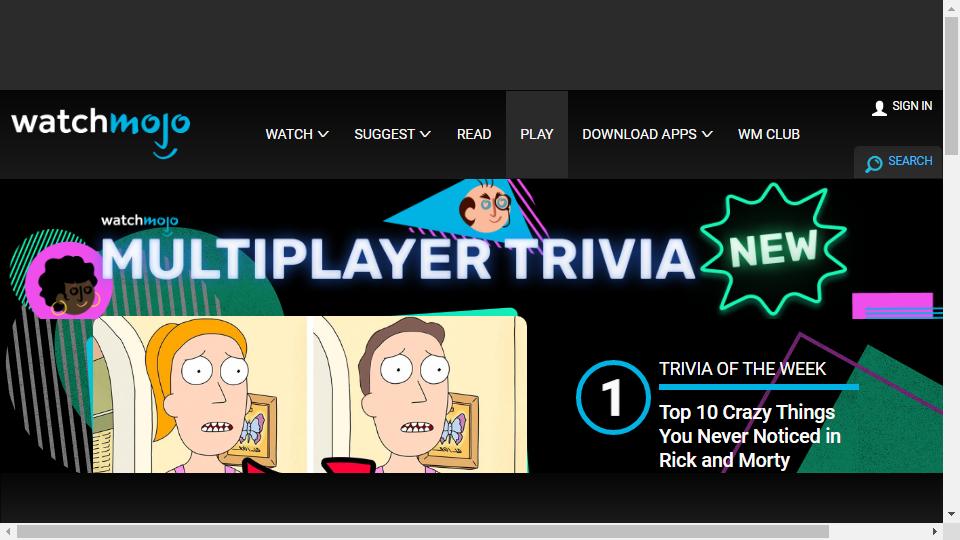Click the small watchmojo logo above banner title
This screenshot has height=540, width=960.
(x=140, y=223)
